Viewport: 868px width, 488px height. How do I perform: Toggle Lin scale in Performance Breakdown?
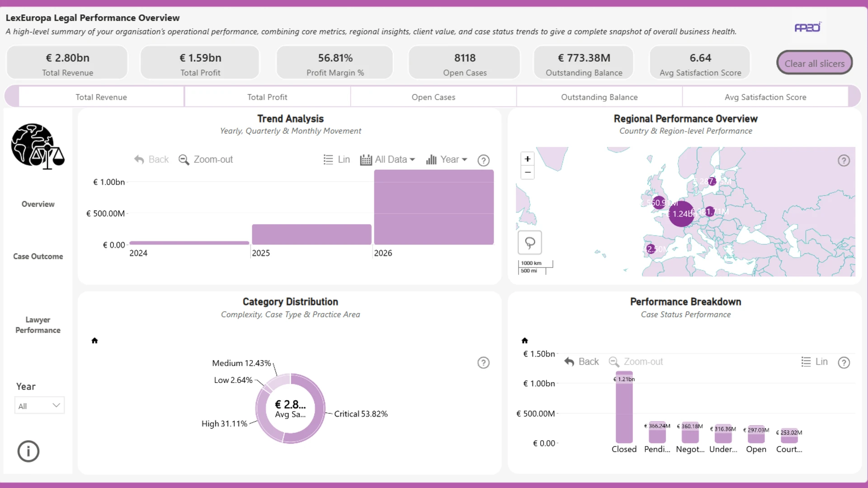click(x=814, y=362)
